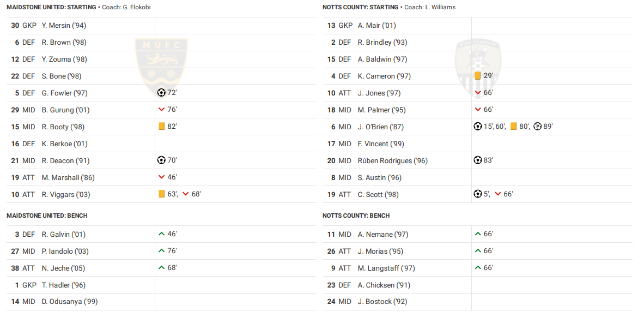Click R. Deacon's goal icon at 70'
The height and width of the screenshot is (317, 644).
pyautogui.click(x=161, y=160)
